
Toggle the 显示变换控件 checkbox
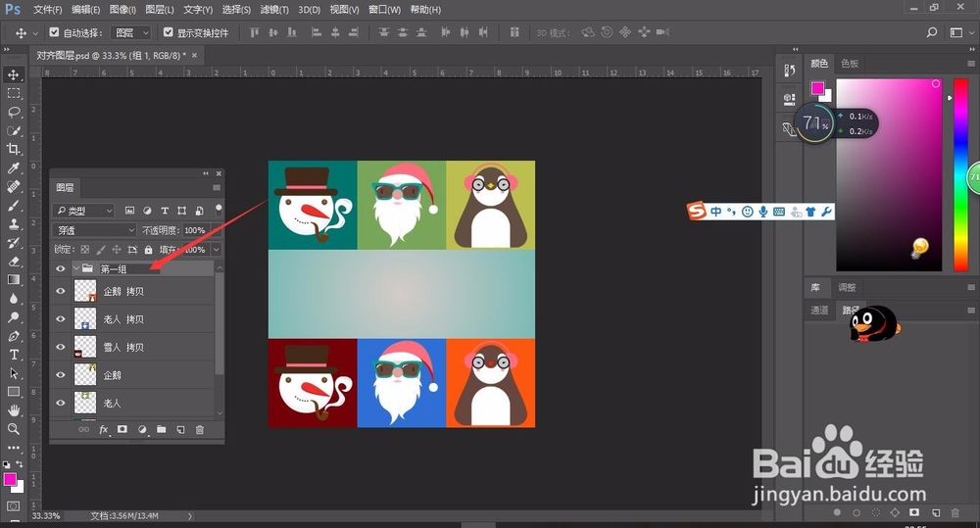coord(169,32)
